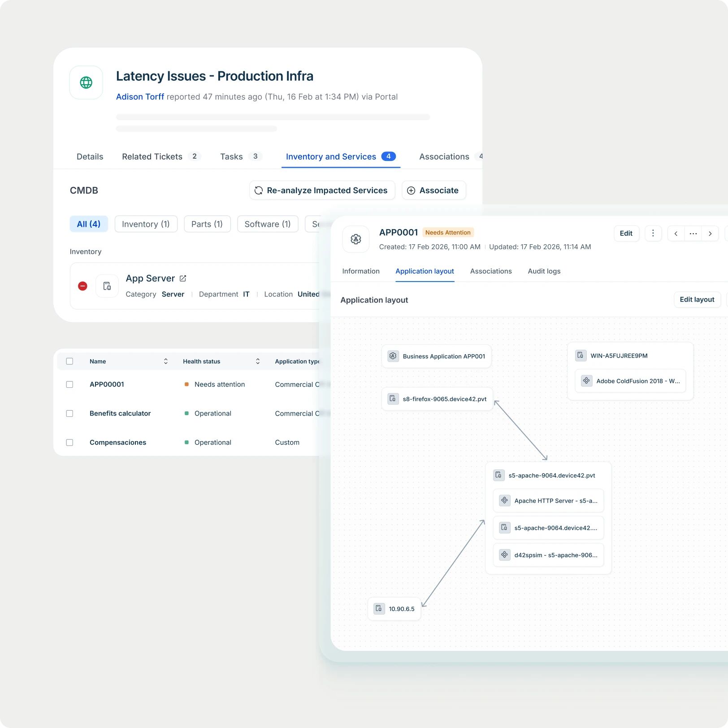Open the Tasks tab
The image size is (728, 728).
[x=240, y=156]
